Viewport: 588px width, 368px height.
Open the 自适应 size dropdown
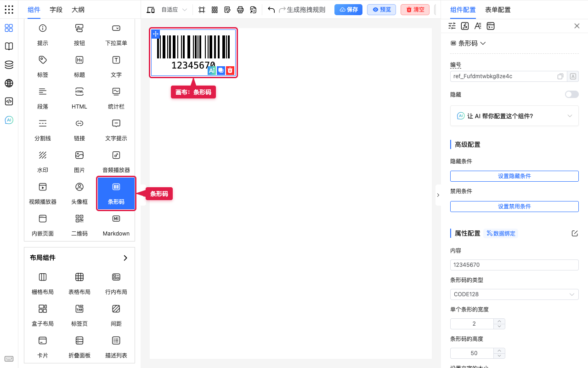174,10
